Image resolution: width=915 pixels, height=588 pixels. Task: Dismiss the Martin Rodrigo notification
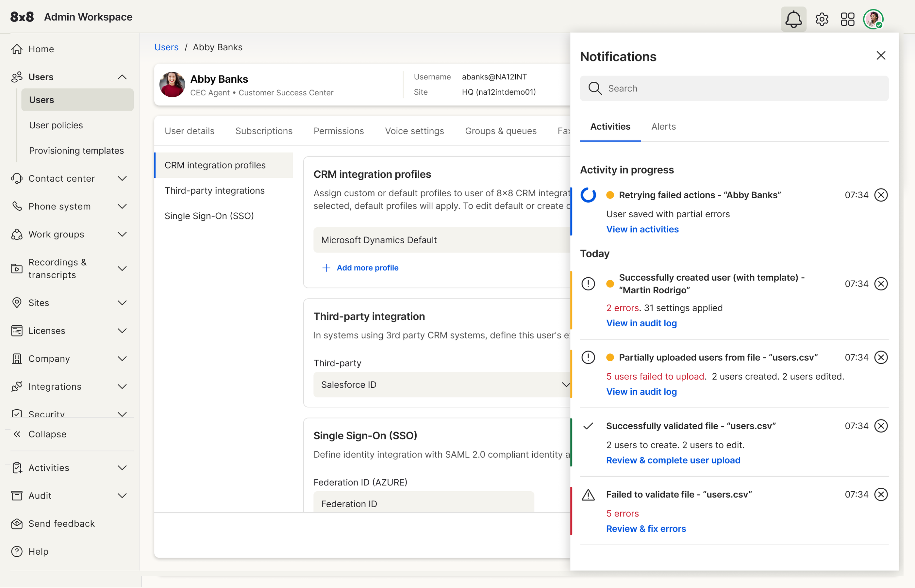(x=881, y=284)
